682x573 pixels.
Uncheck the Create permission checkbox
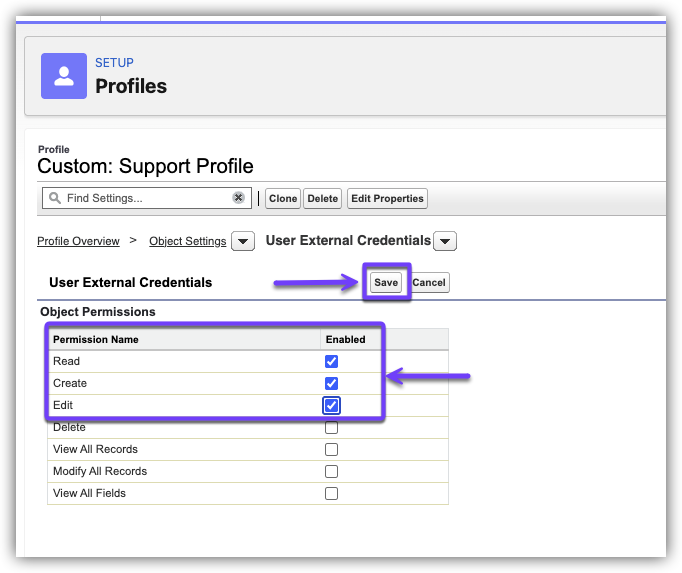pos(331,383)
